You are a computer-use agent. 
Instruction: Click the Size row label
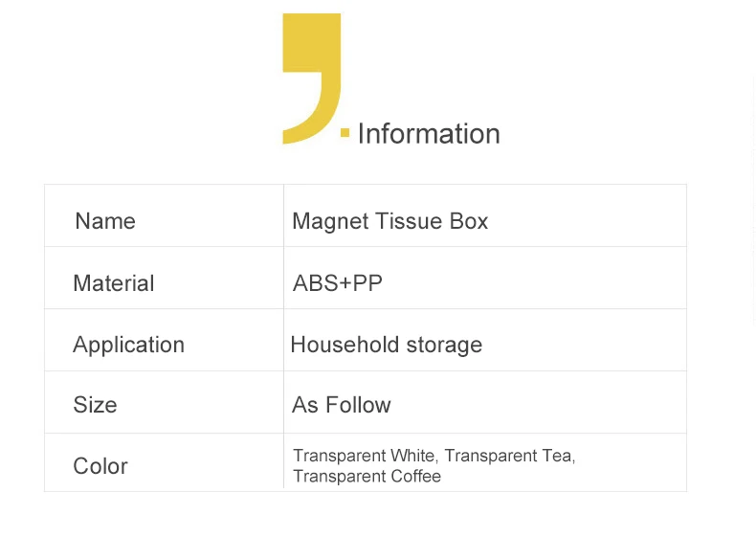pos(95,405)
